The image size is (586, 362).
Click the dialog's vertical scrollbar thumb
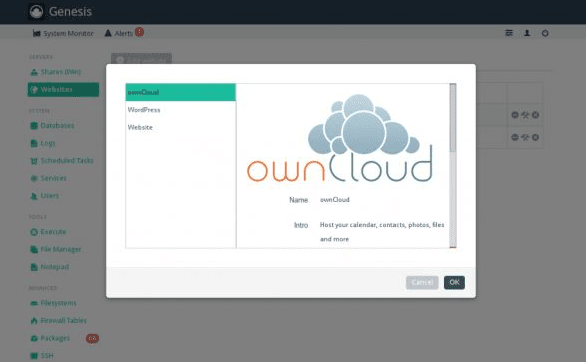tap(453, 117)
